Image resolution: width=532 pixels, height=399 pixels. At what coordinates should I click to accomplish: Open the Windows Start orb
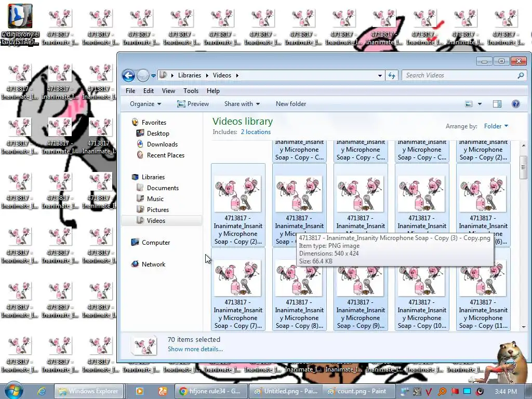point(14,390)
